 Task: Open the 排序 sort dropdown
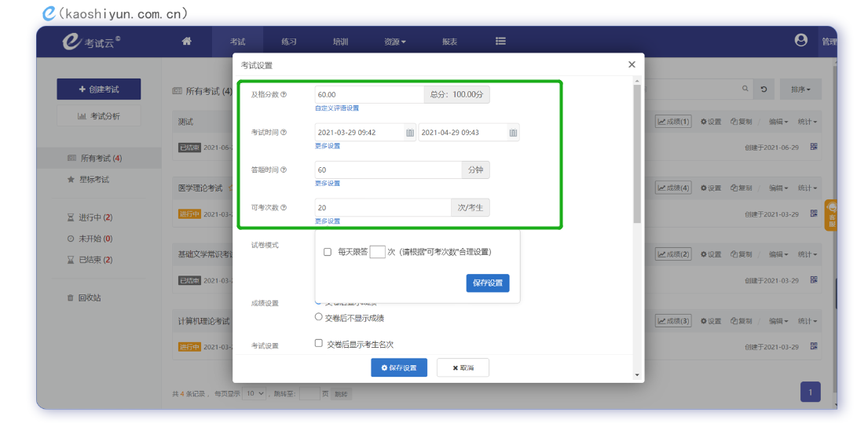coord(800,89)
